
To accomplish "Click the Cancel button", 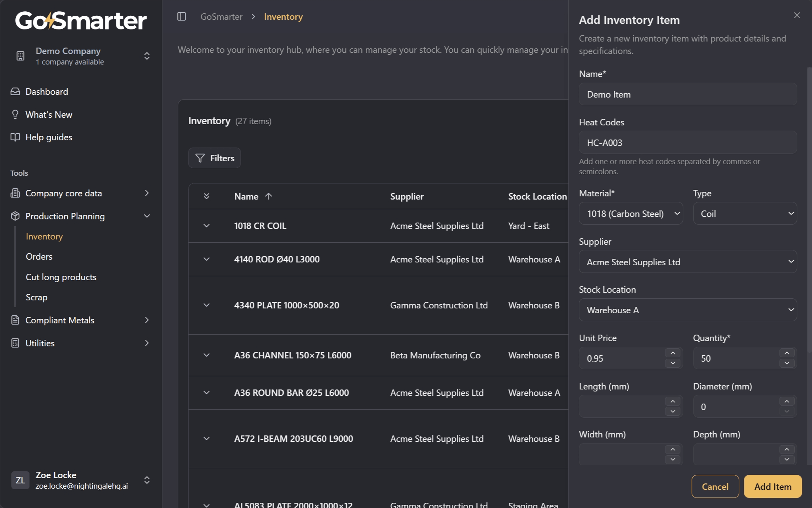I will (715, 487).
